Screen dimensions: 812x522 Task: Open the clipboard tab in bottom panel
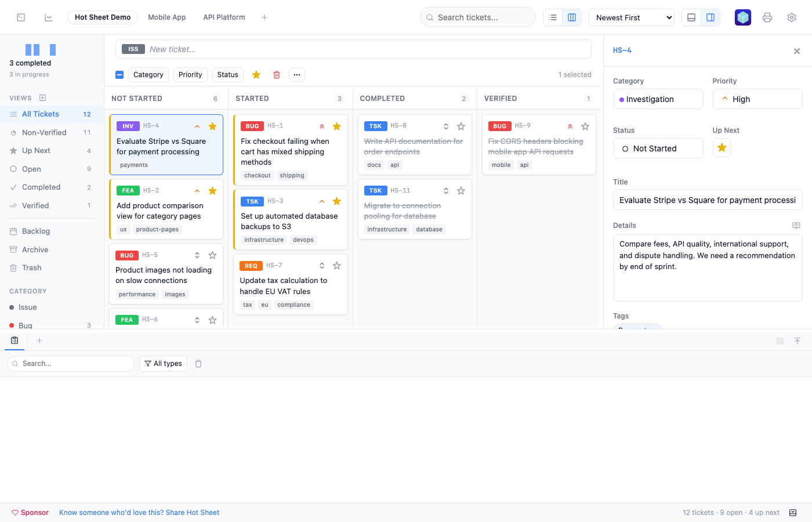14,340
